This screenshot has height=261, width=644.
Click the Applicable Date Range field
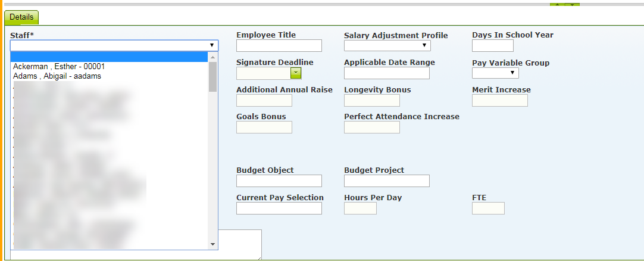[386, 73]
